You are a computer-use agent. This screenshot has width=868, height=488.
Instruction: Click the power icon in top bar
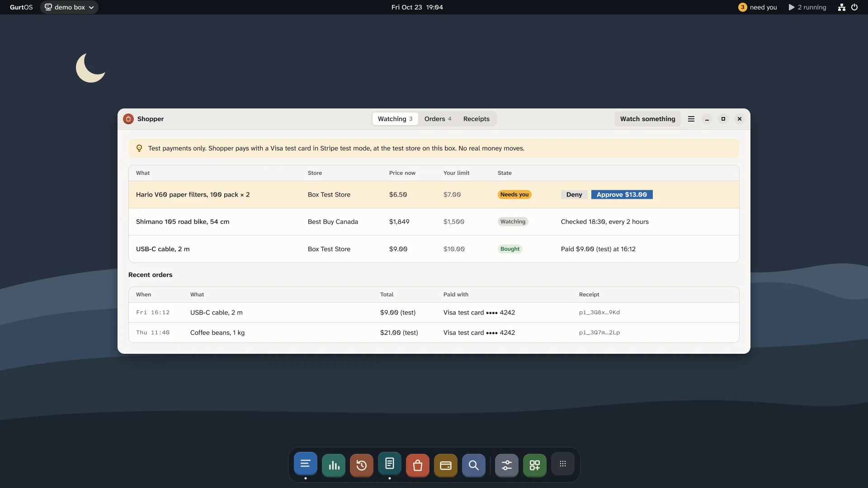(x=854, y=7)
